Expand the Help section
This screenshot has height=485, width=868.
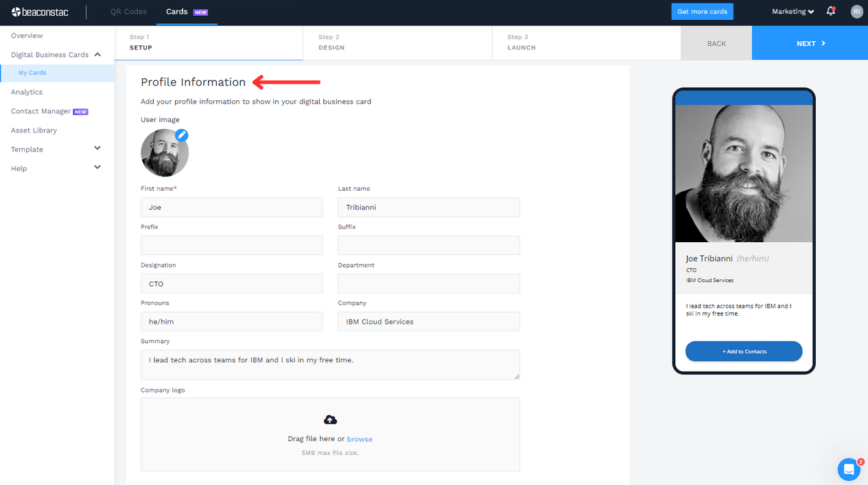[97, 167]
